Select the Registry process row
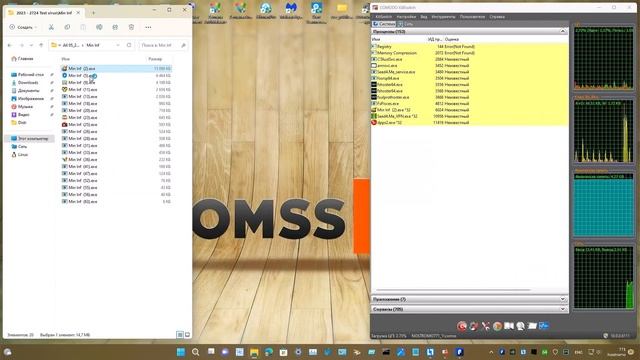Image resolution: width=640 pixels, height=360 pixels. (x=469, y=47)
